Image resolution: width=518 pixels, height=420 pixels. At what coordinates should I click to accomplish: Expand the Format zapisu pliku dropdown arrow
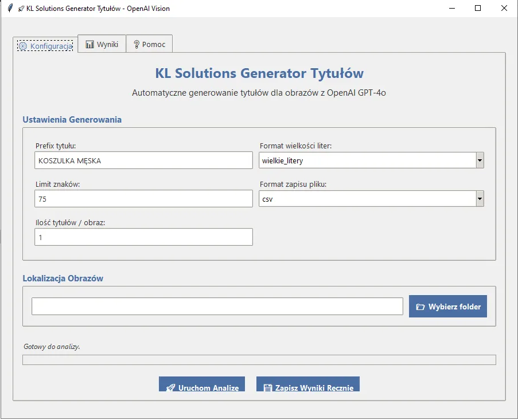(480, 199)
